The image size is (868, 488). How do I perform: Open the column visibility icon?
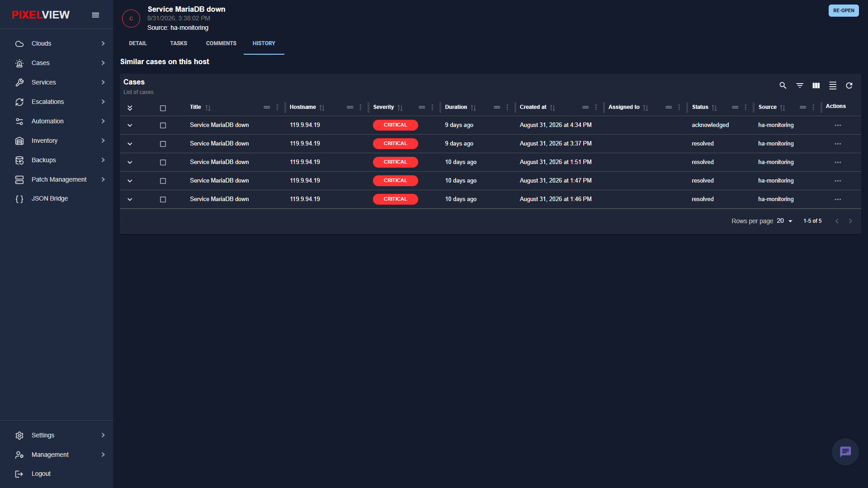(x=816, y=85)
